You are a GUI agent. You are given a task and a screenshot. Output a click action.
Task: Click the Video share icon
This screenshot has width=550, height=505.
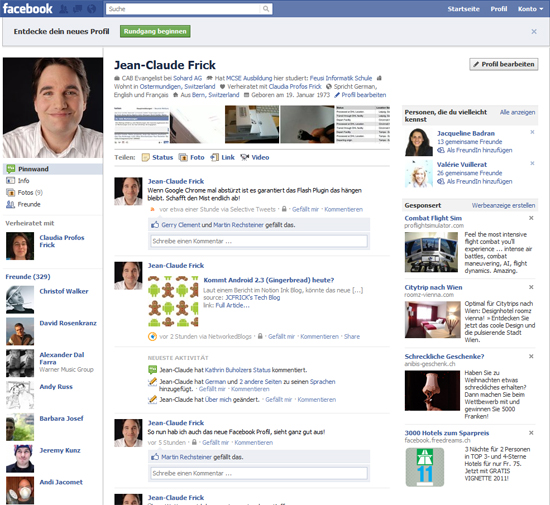(244, 157)
